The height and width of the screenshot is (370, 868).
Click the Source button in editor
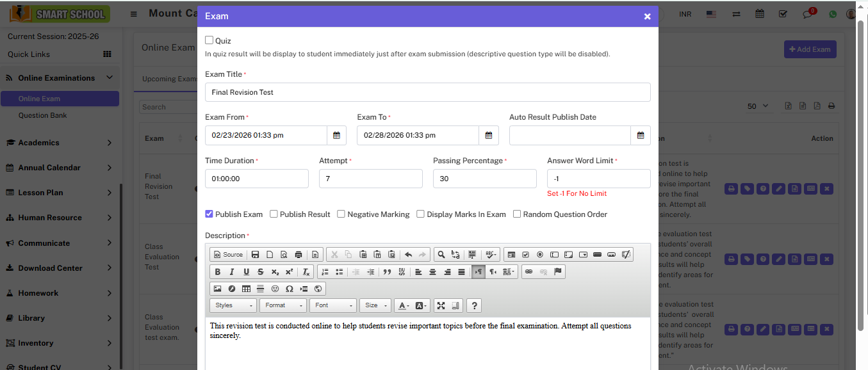228,255
